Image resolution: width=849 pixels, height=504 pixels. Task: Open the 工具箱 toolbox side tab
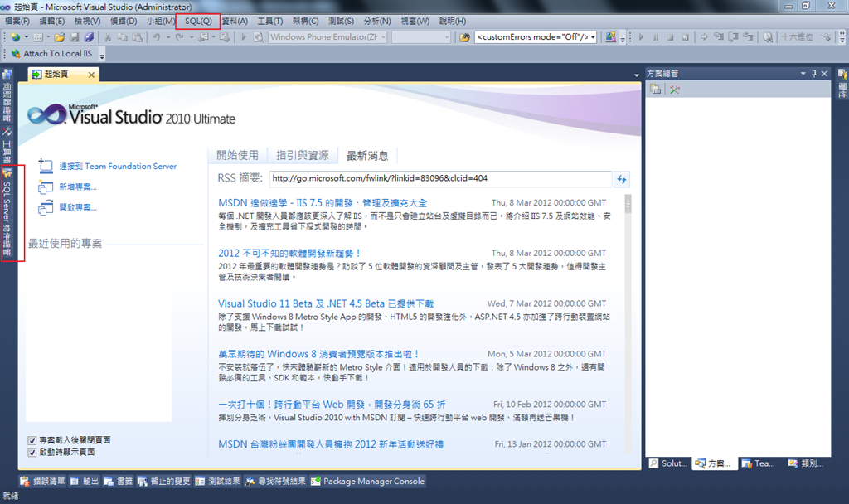point(7,145)
